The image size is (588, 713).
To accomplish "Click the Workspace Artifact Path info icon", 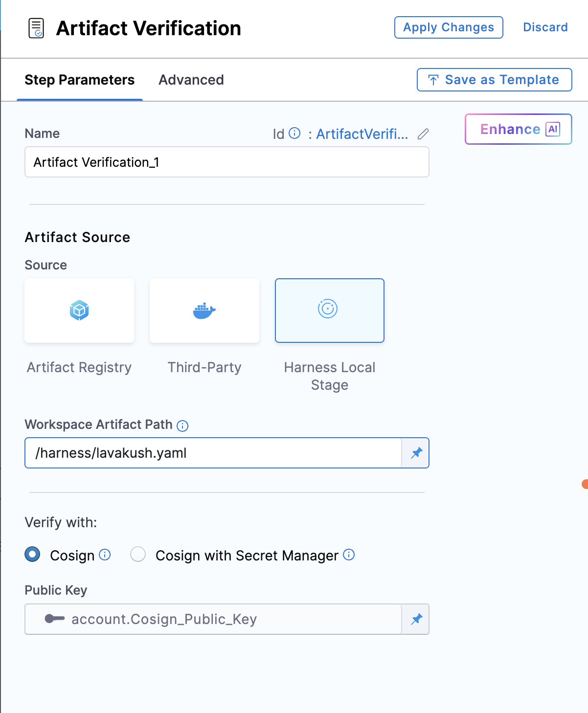I will coord(182,425).
